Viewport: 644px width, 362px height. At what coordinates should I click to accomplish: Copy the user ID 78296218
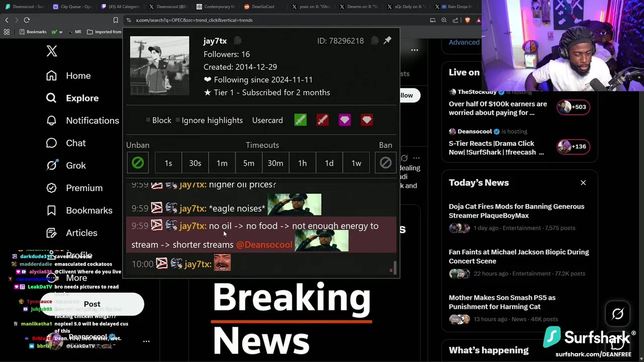375,41
